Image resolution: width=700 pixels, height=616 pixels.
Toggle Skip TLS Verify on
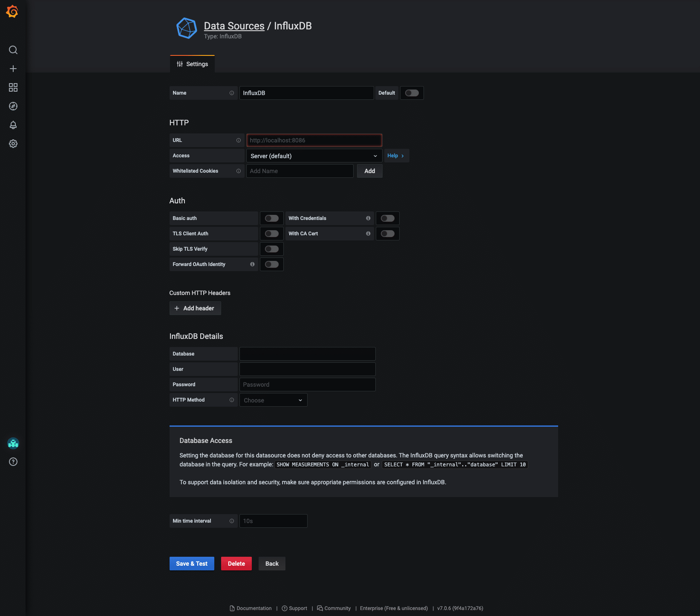pos(271,249)
